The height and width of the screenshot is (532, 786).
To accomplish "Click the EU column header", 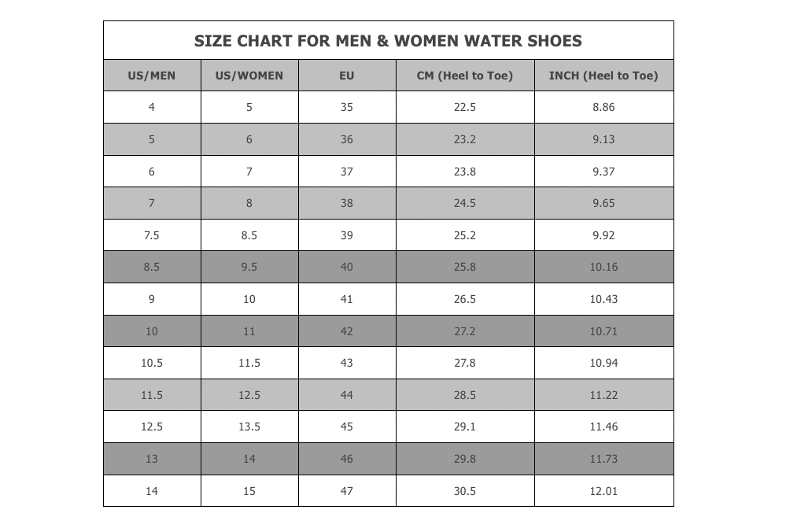I will 347,76.
